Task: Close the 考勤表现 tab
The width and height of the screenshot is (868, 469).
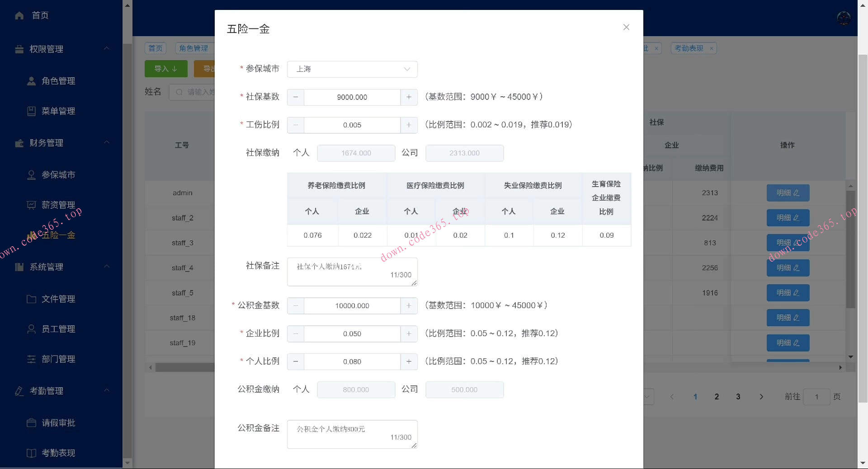Action: click(711, 48)
